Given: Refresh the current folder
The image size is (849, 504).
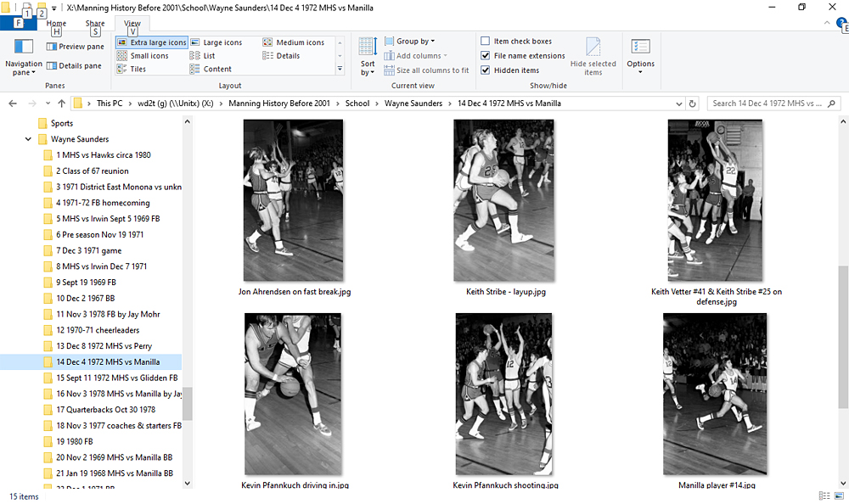Looking at the screenshot, I should point(693,104).
